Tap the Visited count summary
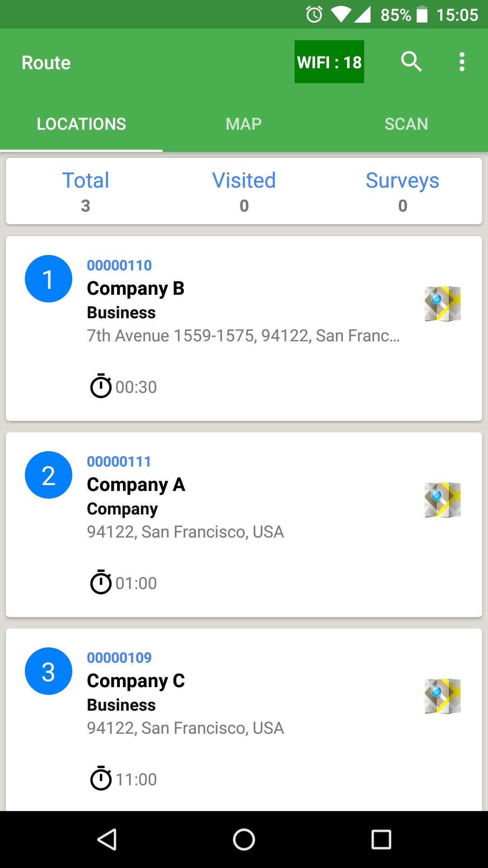The height and width of the screenshot is (868, 488). click(x=244, y=191)
